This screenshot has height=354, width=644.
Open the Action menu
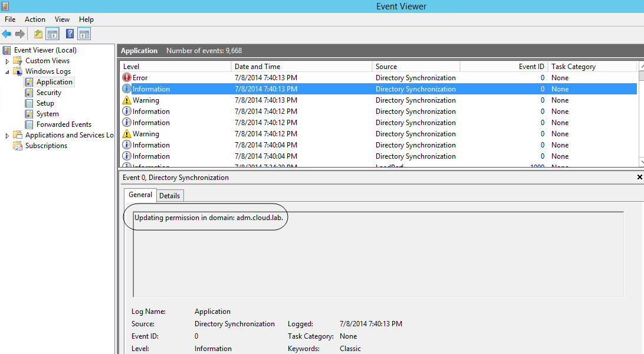click(35, 19)
